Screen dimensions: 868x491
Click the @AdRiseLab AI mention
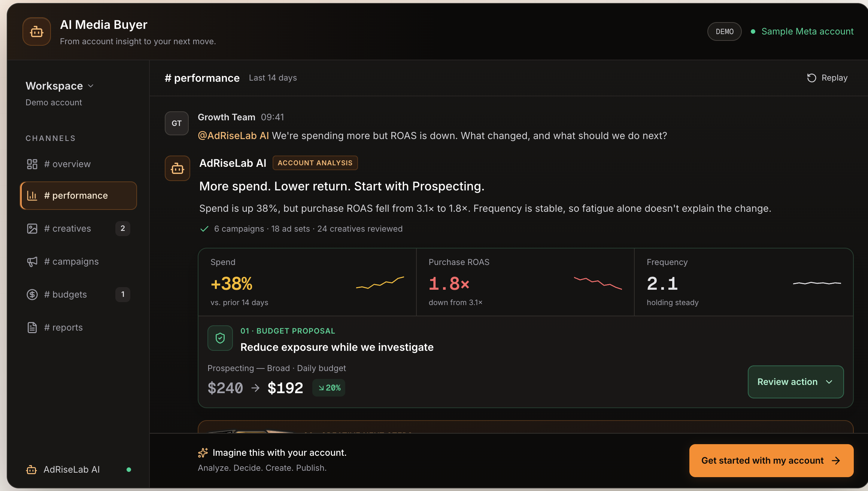233,136
